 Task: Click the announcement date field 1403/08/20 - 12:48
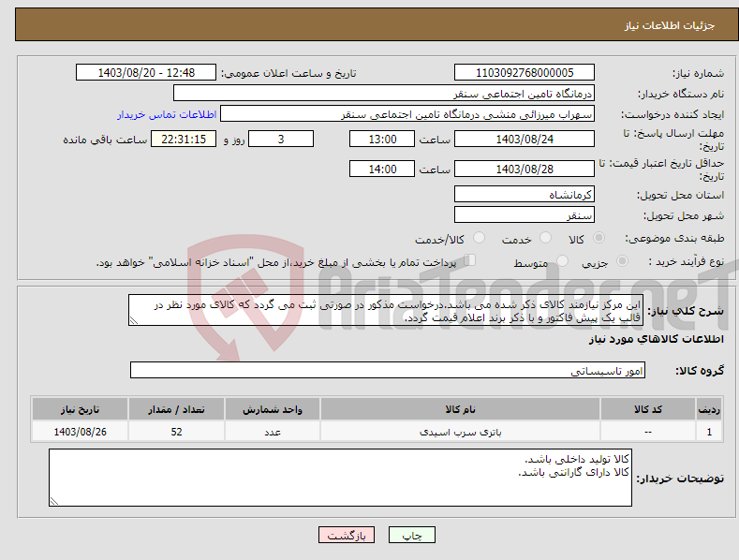click(146, 73)
